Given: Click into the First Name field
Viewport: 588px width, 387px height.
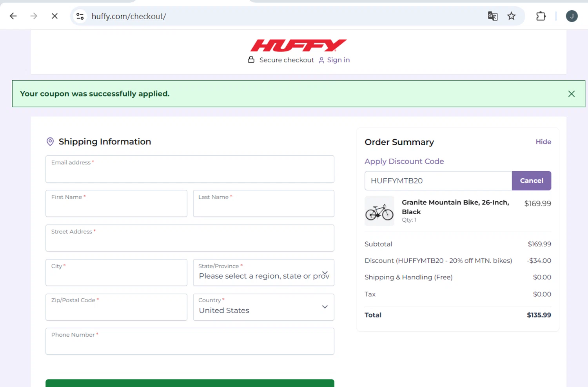Looking at the screenshot, I should (x=116, y=203).
